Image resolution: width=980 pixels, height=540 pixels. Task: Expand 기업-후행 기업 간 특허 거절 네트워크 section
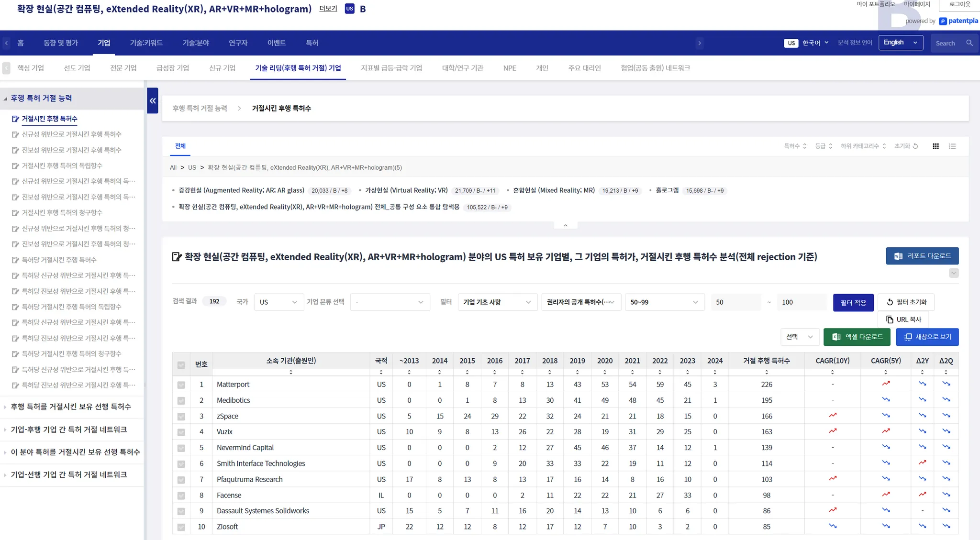[68, 430]
